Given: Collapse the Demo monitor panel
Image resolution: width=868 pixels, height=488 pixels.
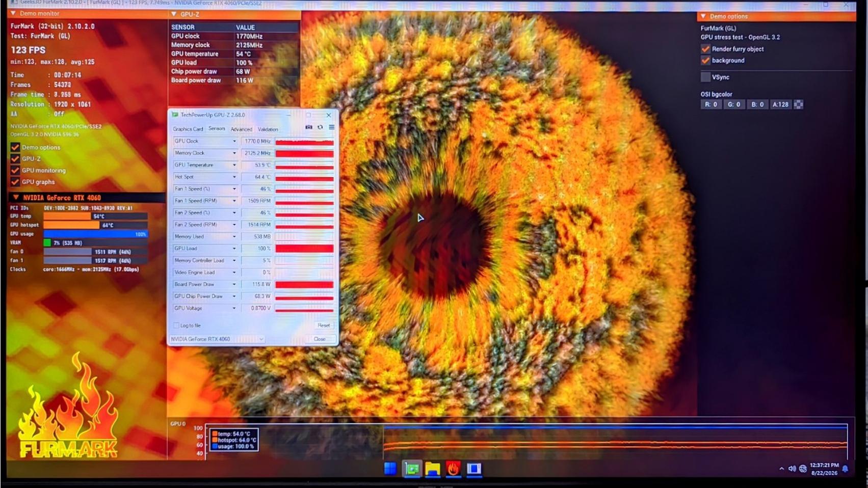Looking at the screenshot, I should [x=13, y=13].
